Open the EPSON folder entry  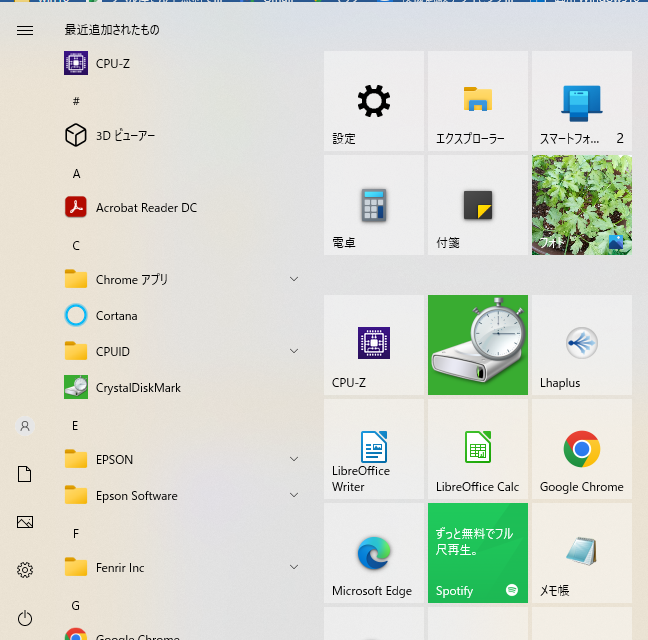182,459
